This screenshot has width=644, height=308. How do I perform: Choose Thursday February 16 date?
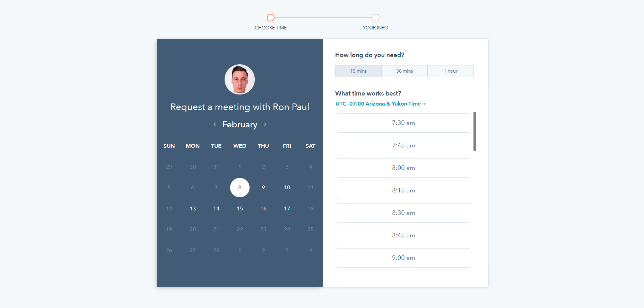point(263,209)
